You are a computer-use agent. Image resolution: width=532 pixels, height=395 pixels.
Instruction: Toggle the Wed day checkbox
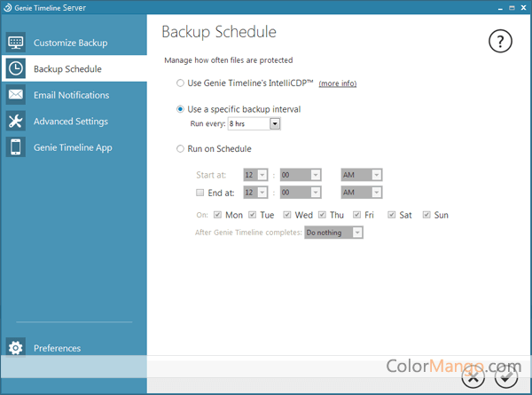pyautogui.click(x=288, y=215)
